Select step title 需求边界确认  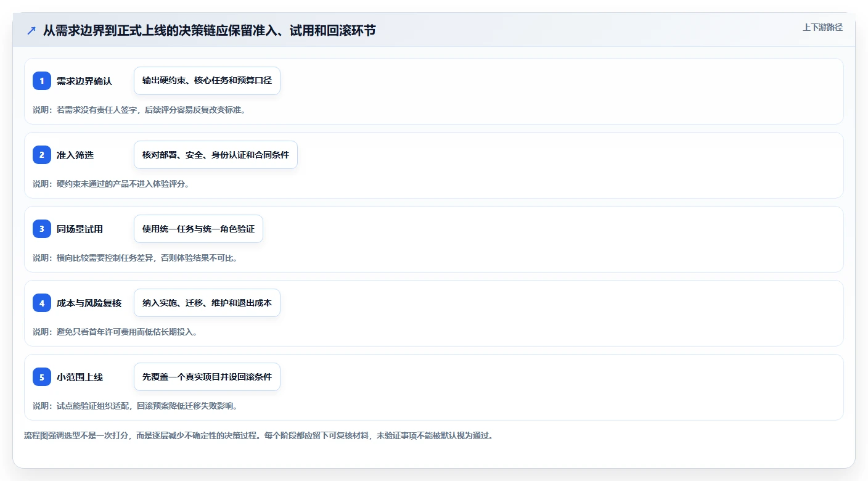pyautogui.click(x=84, y=81)
